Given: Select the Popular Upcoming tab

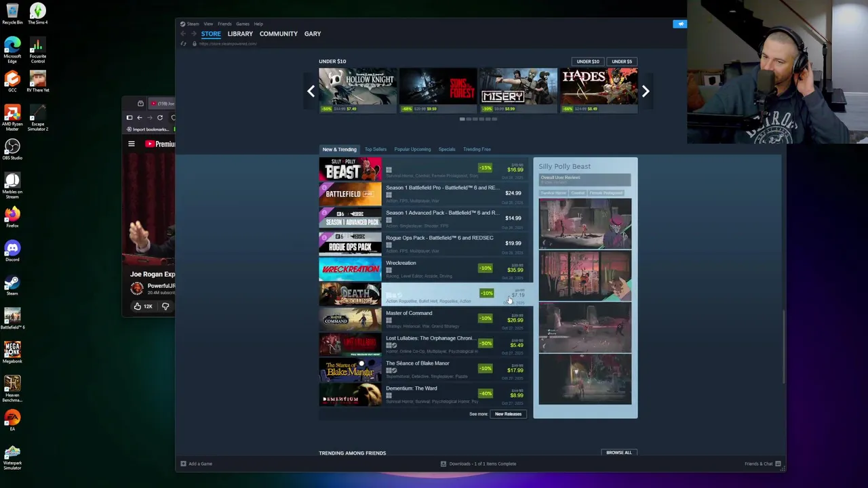Looking at the screenshot, I should 412,149.
